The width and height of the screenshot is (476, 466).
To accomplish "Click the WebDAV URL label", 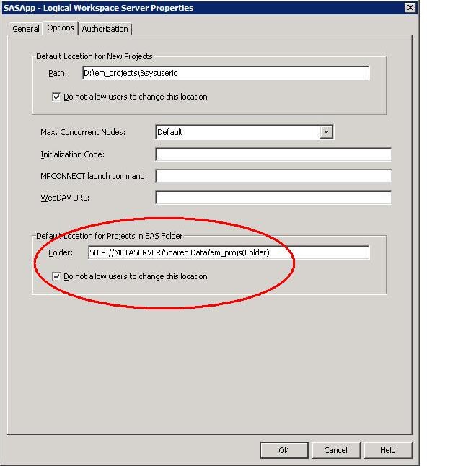I will click(x=65, y=198).
